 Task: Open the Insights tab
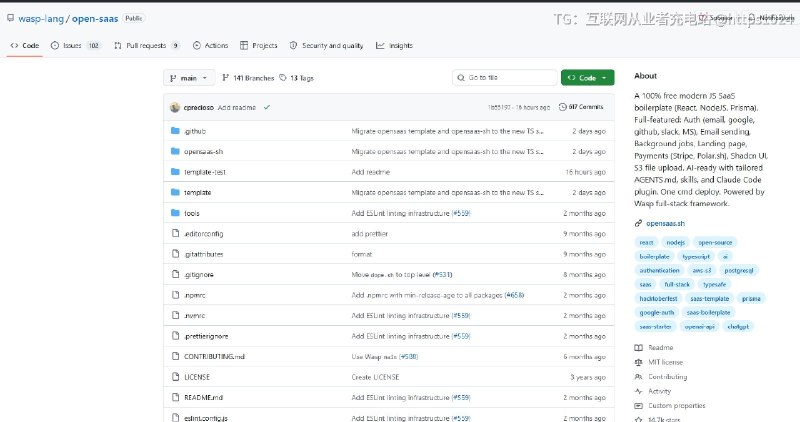394,45
